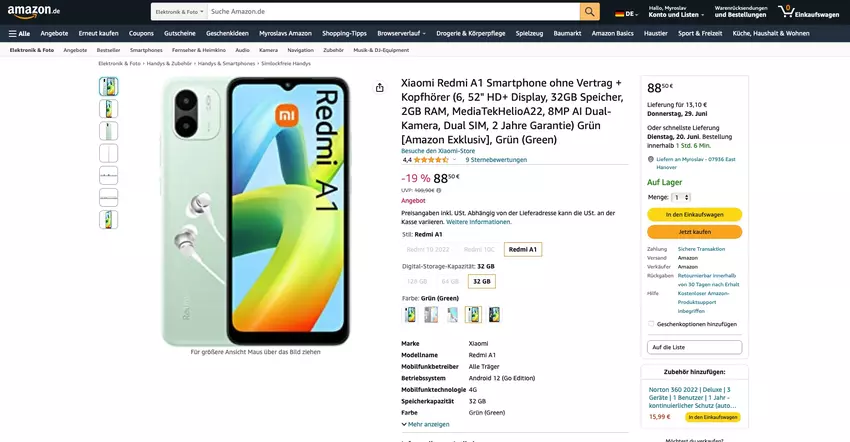This screenshot has height=442, width=850.
Task: Click the star rating icons
Action: click(431, 159)
